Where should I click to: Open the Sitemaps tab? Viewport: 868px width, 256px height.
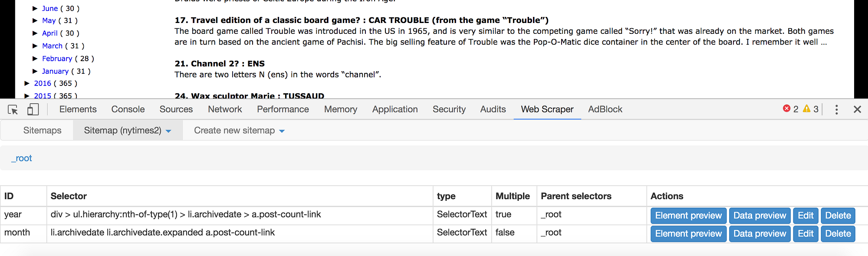(x=42, y=131)
